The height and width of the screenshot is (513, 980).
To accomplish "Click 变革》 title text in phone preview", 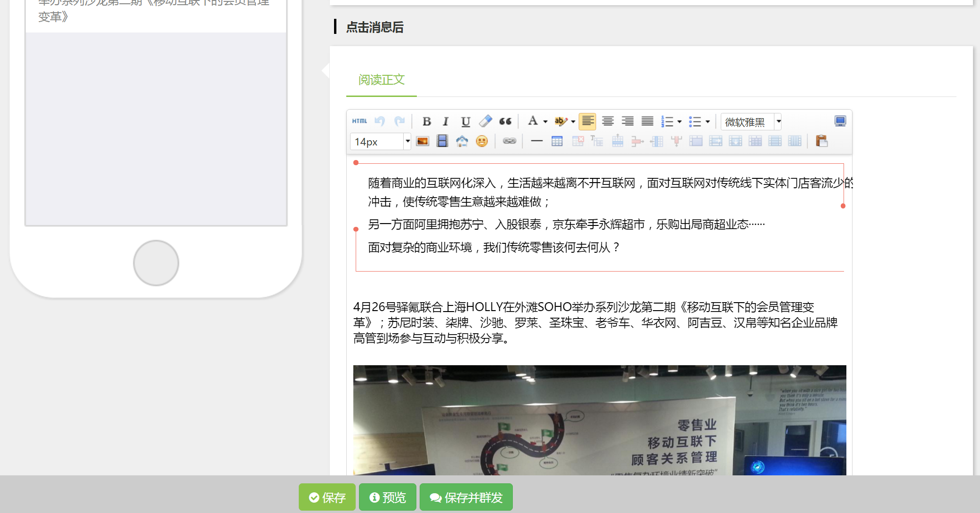I will [x=54, y=17].
